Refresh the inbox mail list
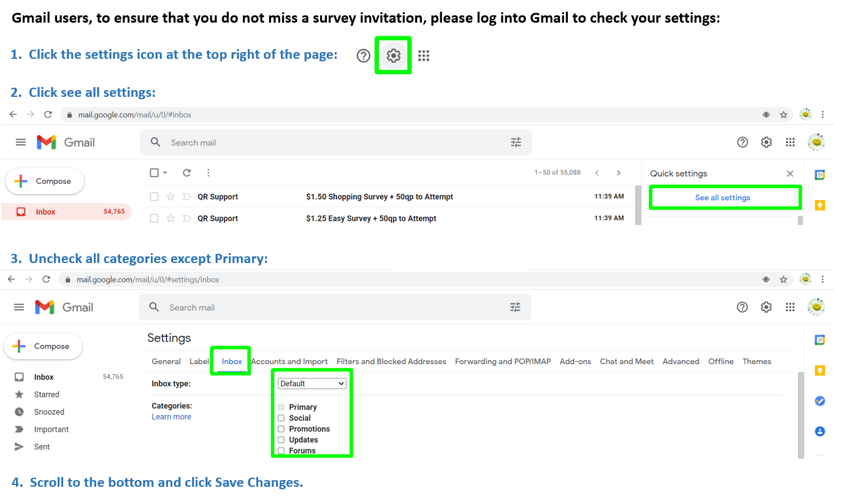The height and width of the screenshot is (504, 853). coord(187,173)
